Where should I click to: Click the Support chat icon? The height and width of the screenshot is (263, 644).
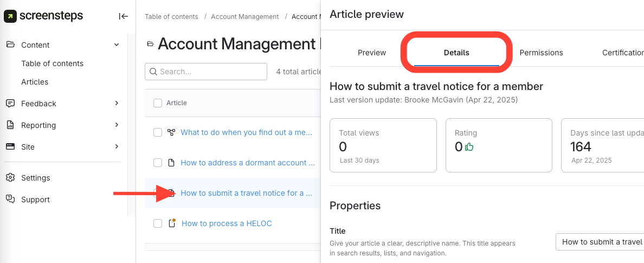[10, 200]
